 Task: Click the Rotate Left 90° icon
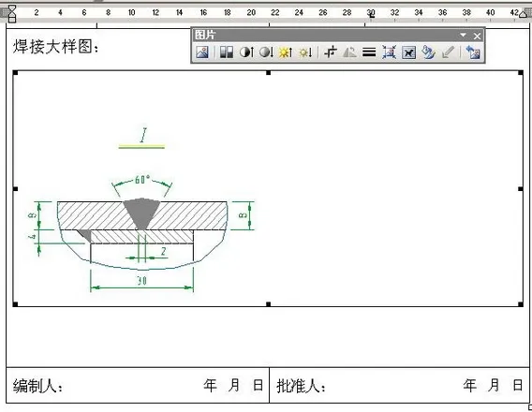349,52
